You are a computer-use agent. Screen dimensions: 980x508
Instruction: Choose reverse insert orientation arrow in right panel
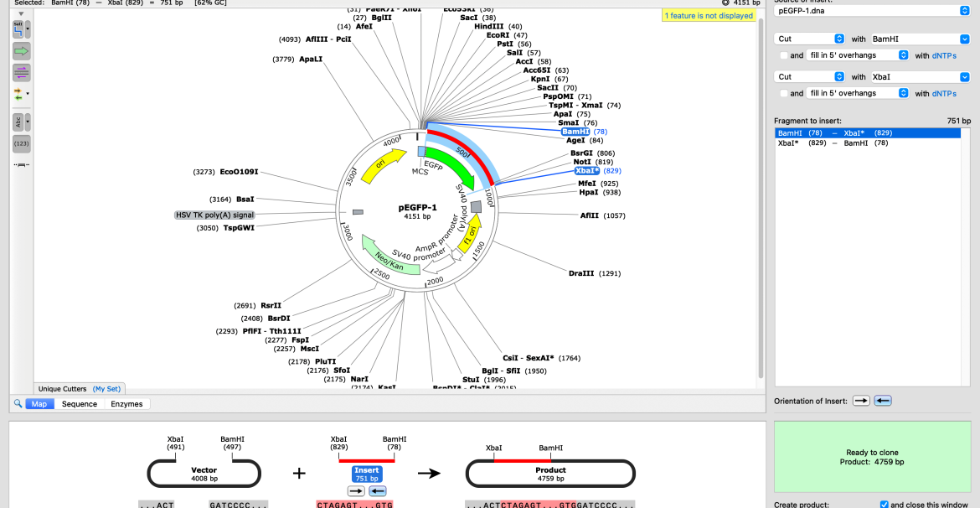click(883, 401)
